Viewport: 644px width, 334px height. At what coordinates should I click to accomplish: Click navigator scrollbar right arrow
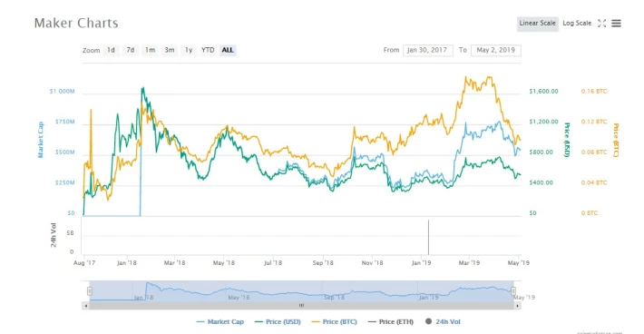coord(518,306)
